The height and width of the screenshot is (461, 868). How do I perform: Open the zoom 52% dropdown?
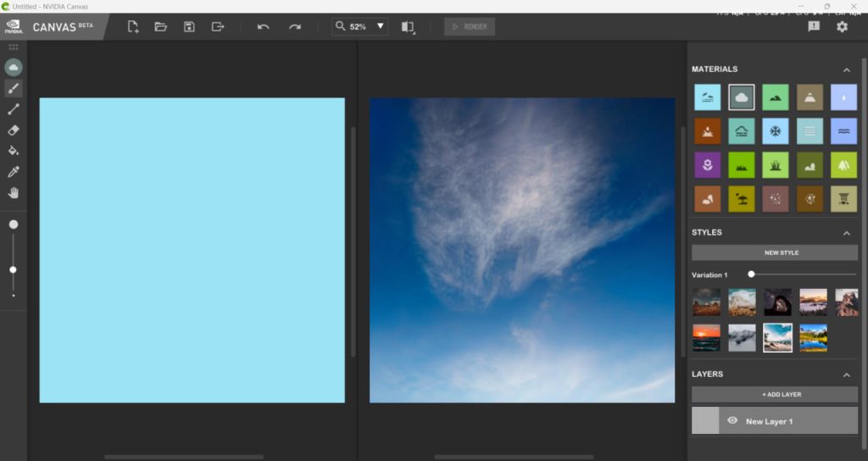coord(381,26)
